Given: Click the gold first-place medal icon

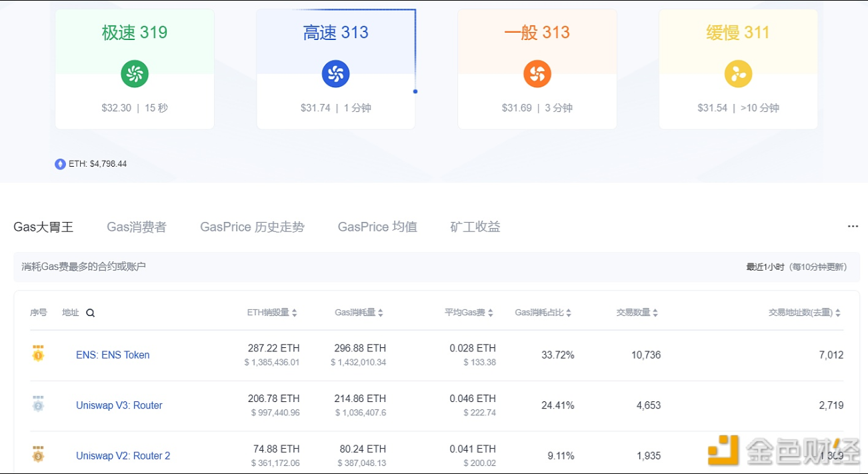Looking at the screenshot, I should tap(38, 354).
